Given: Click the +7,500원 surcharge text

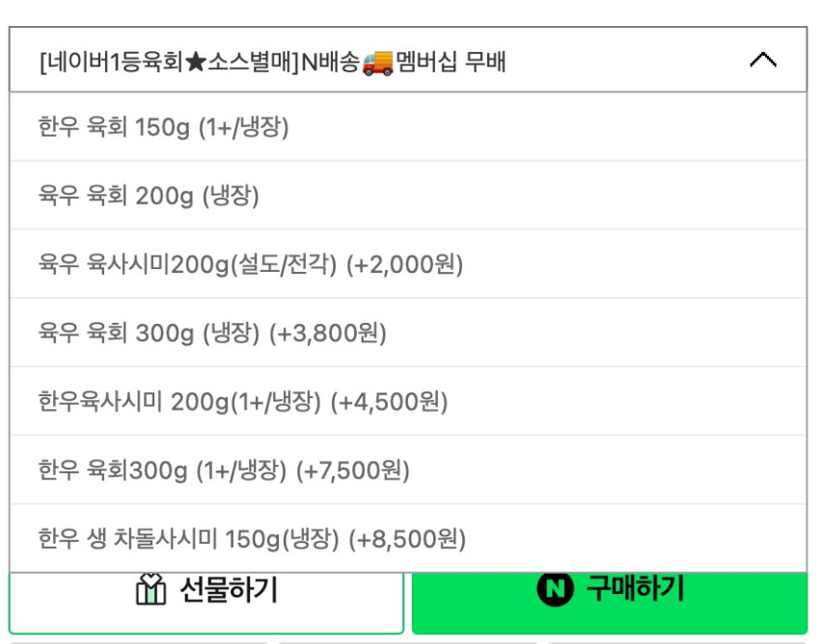Looking at the screenshot, I should tap(353, 470).
